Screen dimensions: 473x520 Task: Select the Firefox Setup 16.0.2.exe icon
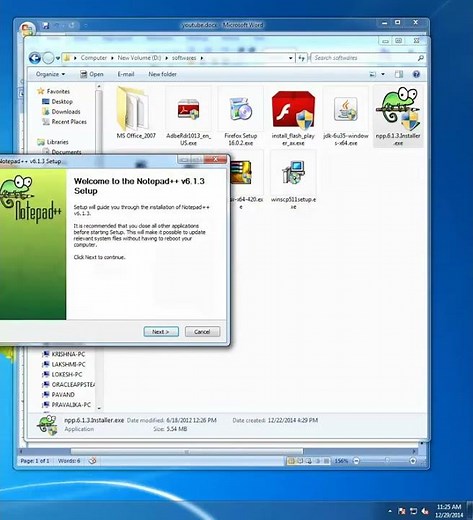click(241, 109)
